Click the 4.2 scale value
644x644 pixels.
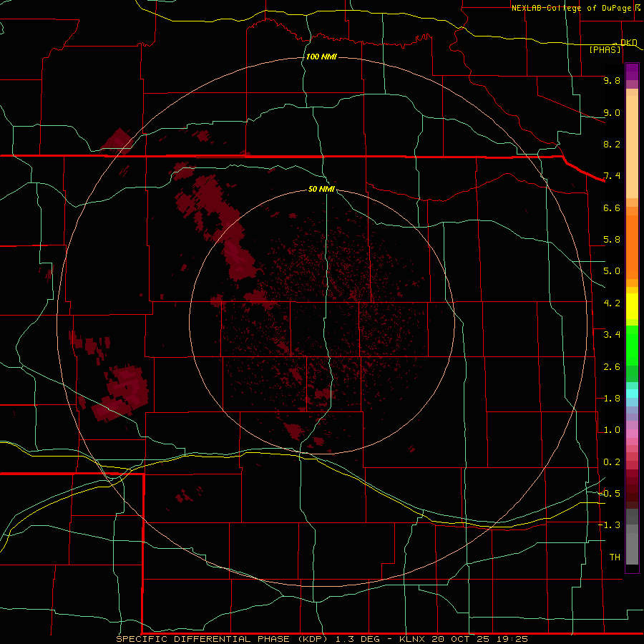click(612, 303)
